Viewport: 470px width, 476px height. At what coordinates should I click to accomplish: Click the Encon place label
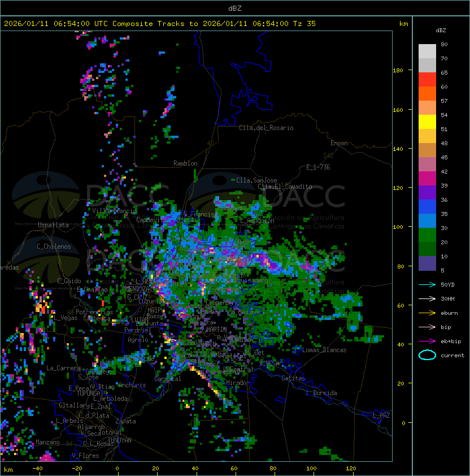point(339,143)
